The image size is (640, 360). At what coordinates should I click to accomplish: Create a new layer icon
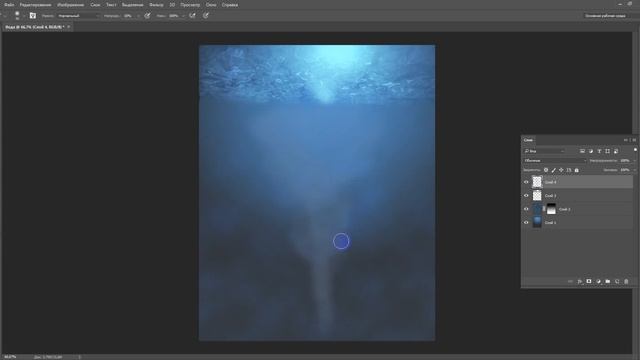point(617,281)
